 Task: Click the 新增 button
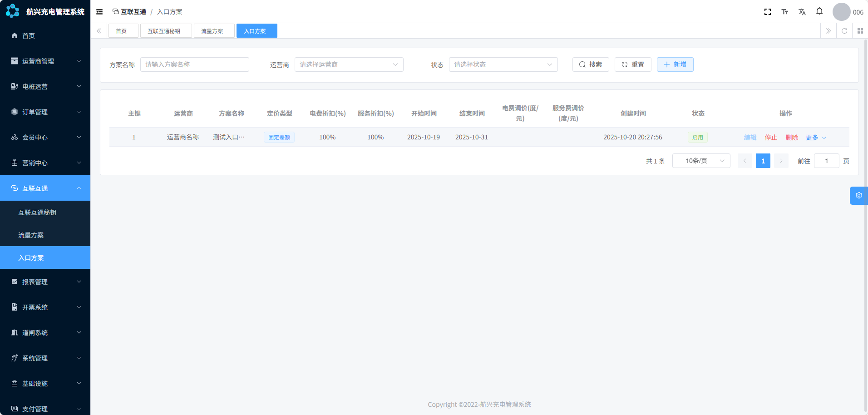pos(675,64)
